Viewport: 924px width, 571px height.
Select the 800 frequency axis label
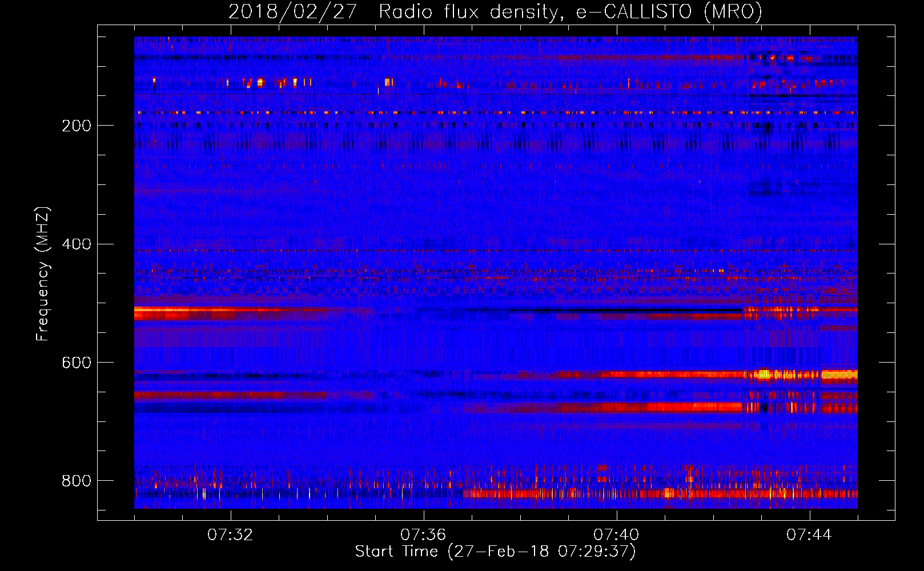(x=76, y=481)
